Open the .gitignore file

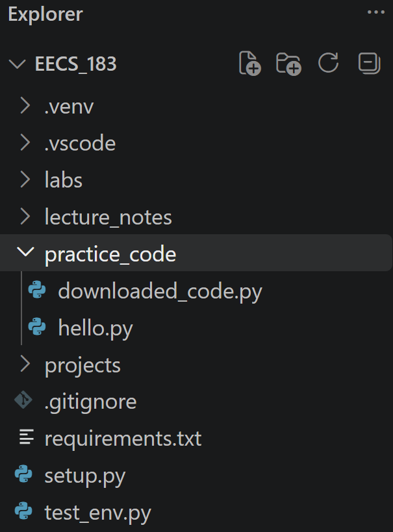coord(90,402)
